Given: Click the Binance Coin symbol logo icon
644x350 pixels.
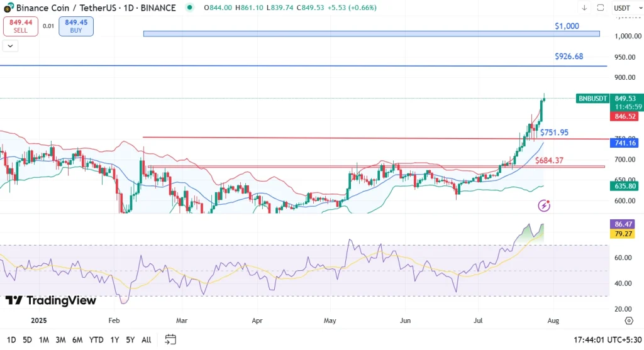Looking at the screenshot, I should click(x=8, y=8).
